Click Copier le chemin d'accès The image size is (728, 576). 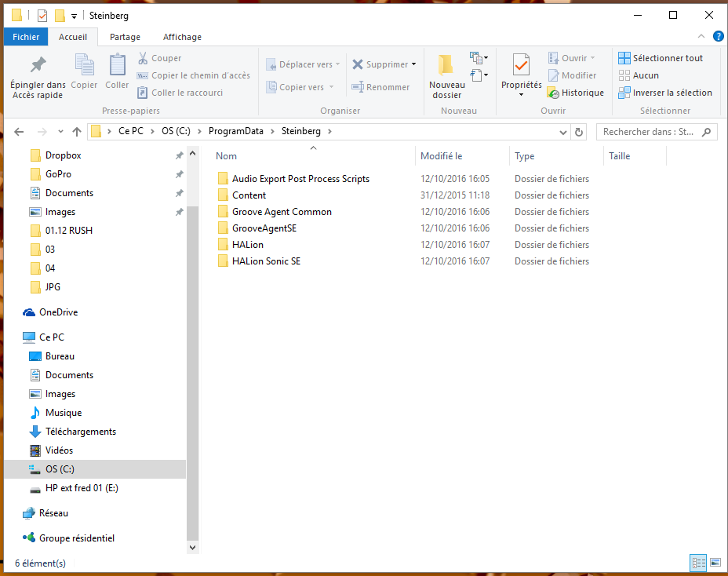pos(193,75)
